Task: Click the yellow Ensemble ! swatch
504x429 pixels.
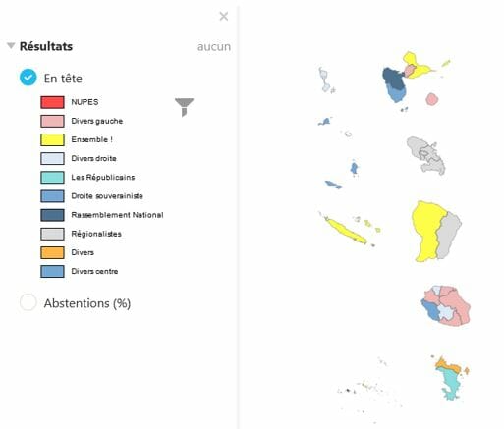Action: [52, 139]
